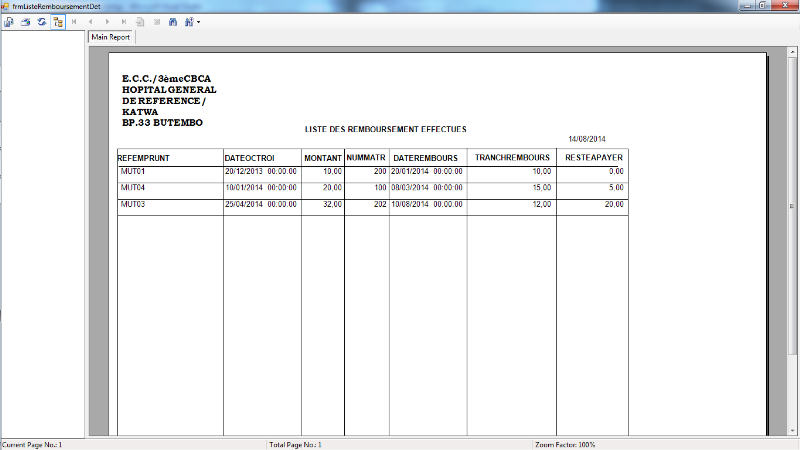
Task: Select the MUT04 reference cell
Action: pos(133,188)
